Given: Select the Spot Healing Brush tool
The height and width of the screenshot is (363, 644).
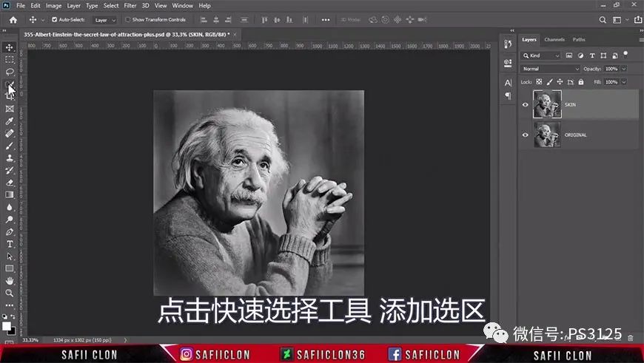Looking at the screenshot, I should (x=9, y=133).
